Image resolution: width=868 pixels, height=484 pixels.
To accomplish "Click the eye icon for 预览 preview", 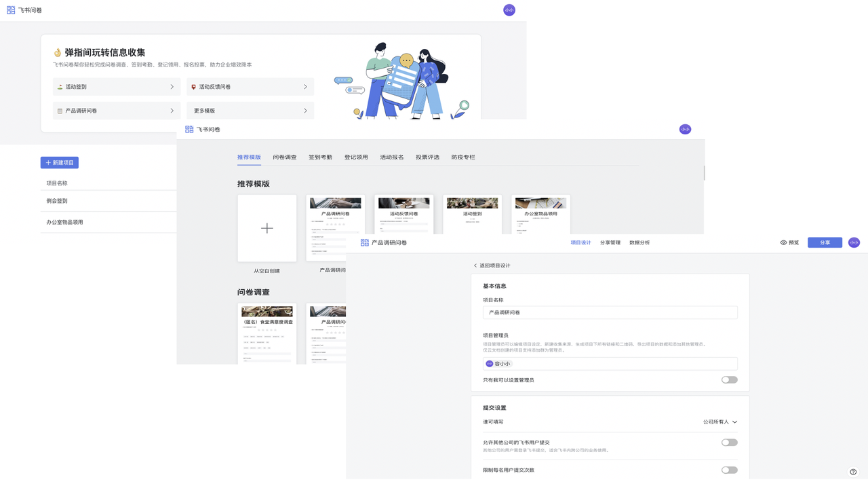I will (783, 242).
